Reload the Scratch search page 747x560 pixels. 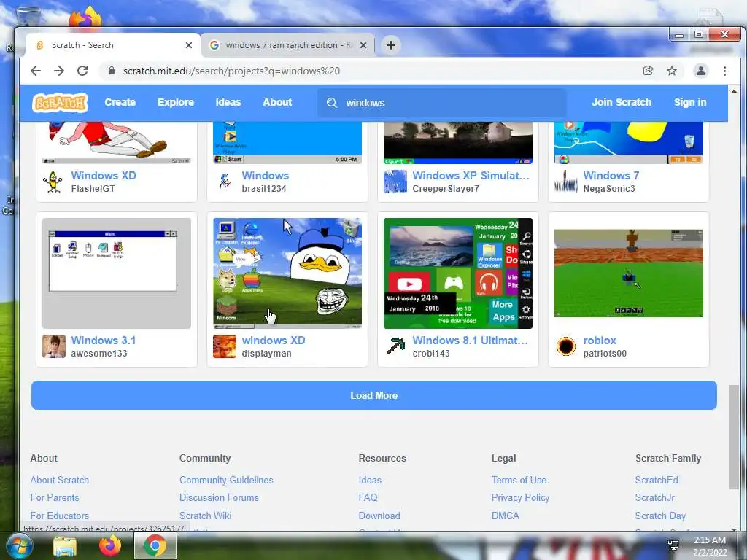82,71
